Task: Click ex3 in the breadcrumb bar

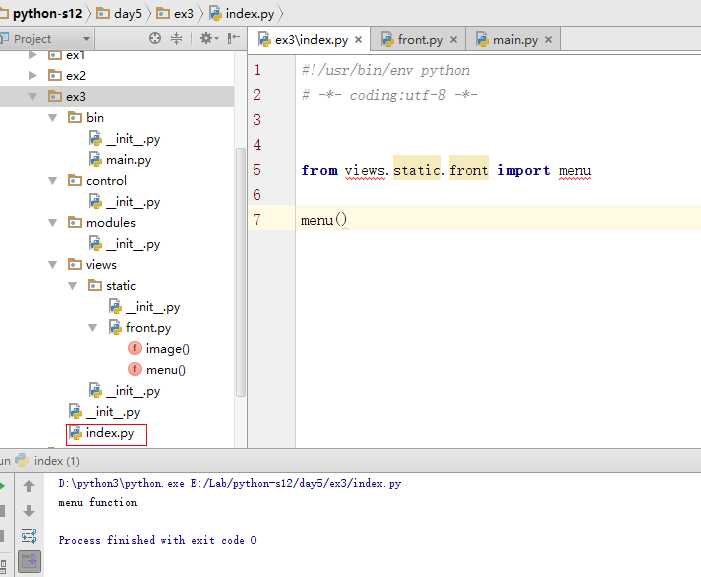Action: [x=176, y=14]
